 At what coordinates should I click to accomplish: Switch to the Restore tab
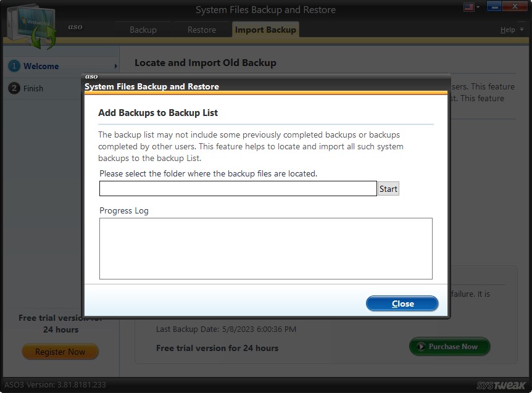(x=201, y=29)
